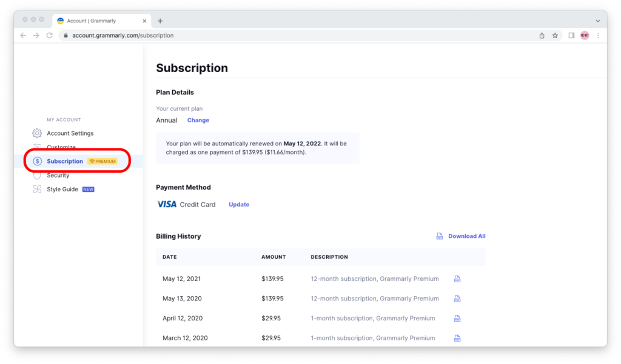Open the Chrome three-dot menu
The width and height of the screenshot is (621, 364).
[x=598, y=36]
